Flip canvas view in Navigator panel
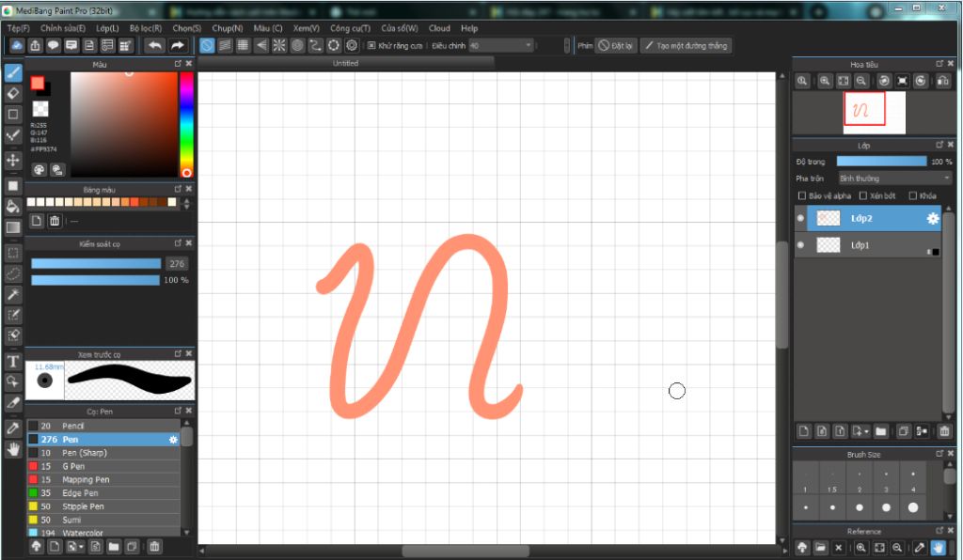Viewport: 963px width, 560px height. (942, 81)
